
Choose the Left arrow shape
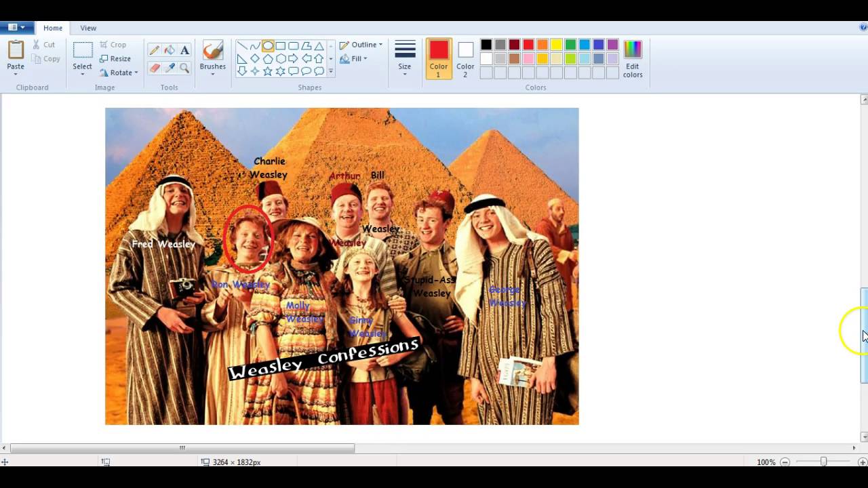pyautogui.click(x=307, y=59)
